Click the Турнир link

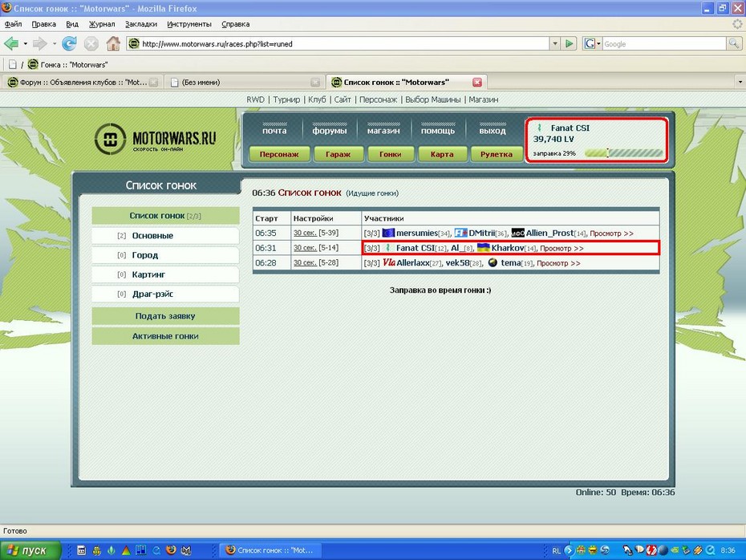coord(286,99)
